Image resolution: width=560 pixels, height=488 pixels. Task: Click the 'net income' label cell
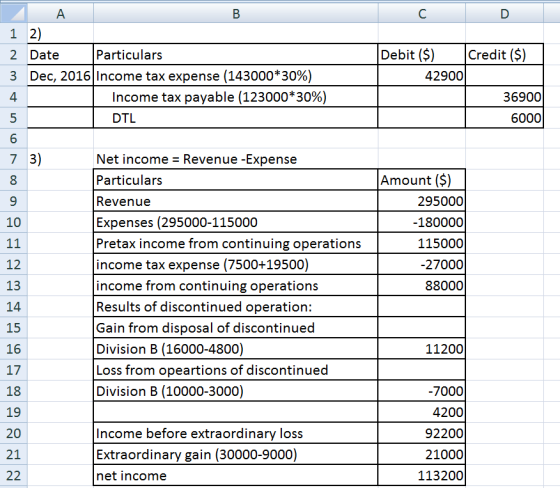click(236, 475)
